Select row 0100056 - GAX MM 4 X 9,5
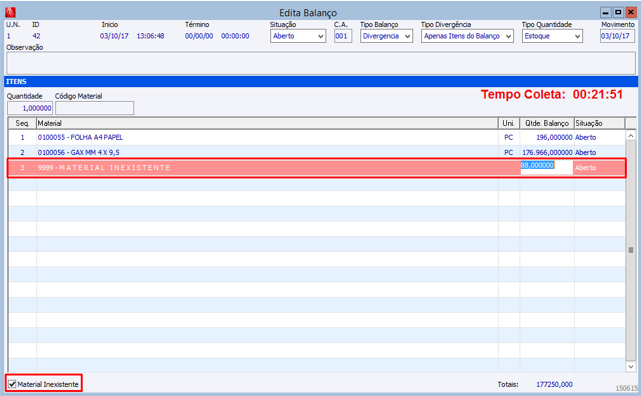This screenshot has height=396, width=641. point(317,152)
